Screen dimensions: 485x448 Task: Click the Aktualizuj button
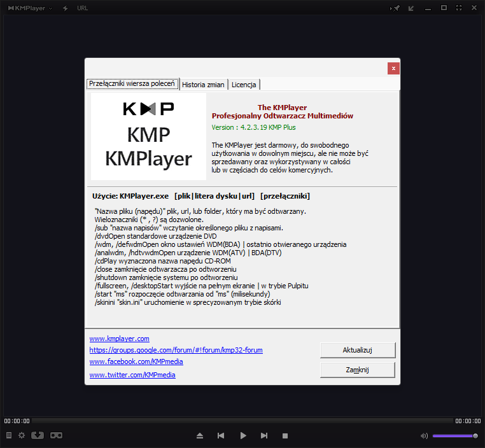point(358,350)
